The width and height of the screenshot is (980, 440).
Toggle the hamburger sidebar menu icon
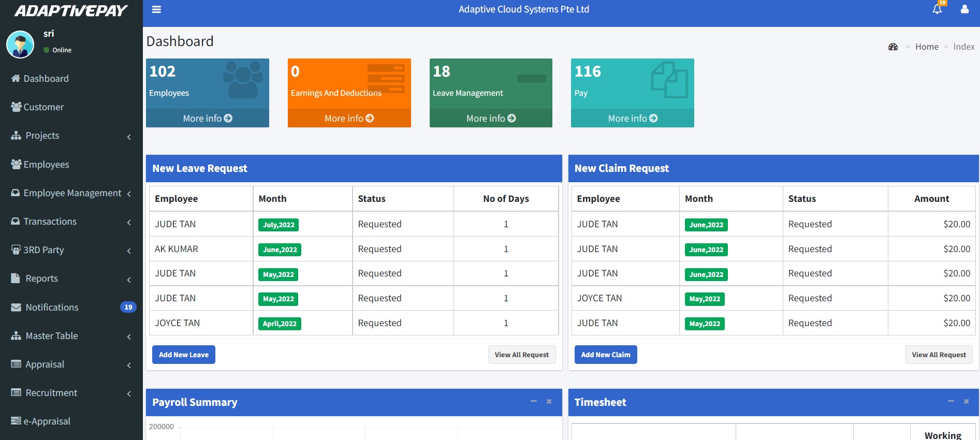[156, 9]
